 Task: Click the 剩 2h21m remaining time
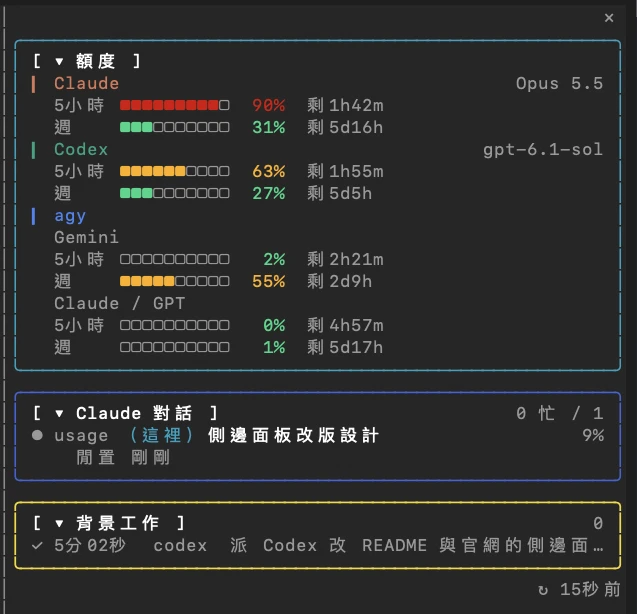(345, 259)
